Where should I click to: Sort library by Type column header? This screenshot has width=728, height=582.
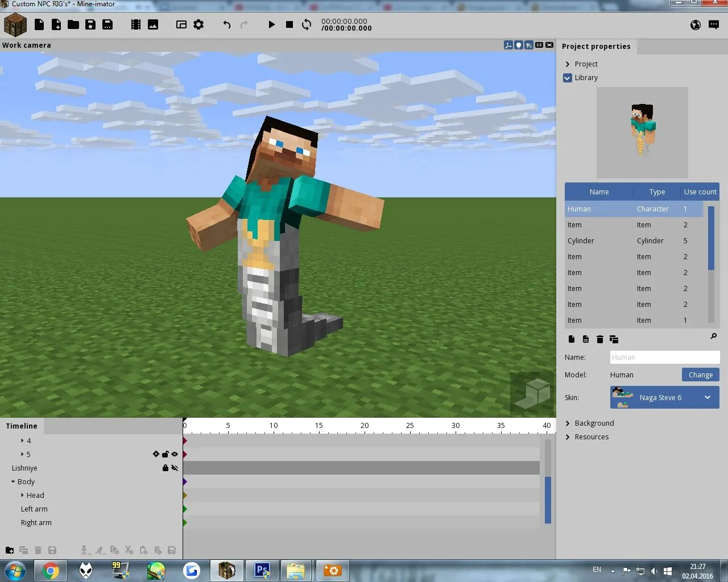pyautogui.click(x=657, y=192)
